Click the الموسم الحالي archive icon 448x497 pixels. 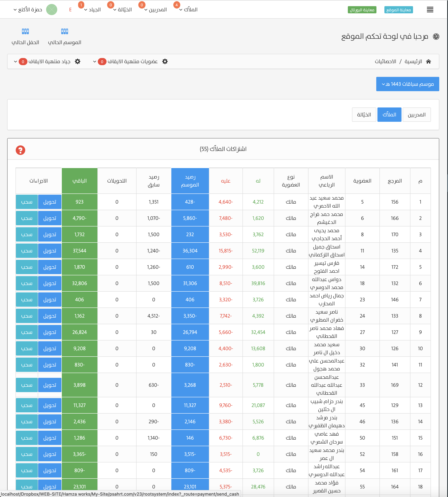click(64, 31)
